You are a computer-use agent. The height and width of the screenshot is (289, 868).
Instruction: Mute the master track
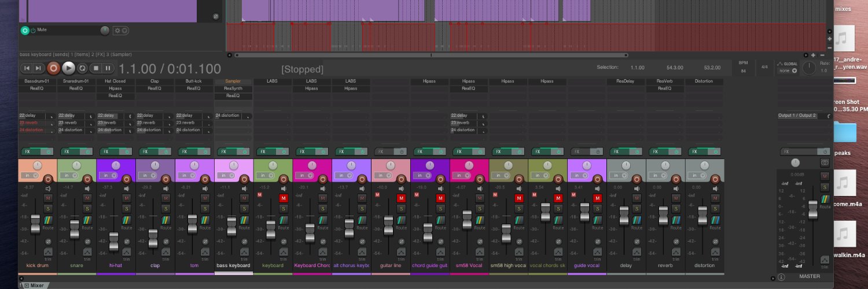click(825, 176)
